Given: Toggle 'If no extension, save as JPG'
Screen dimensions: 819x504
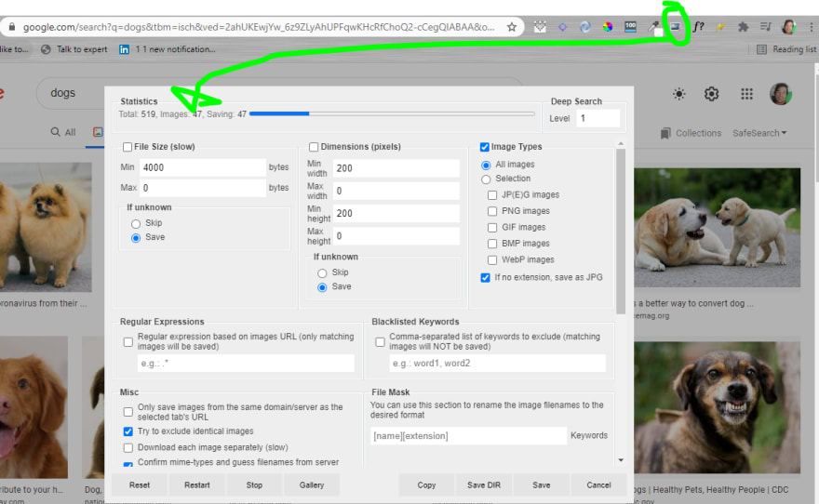Looking at the screenshot, I should coord(485,277).
